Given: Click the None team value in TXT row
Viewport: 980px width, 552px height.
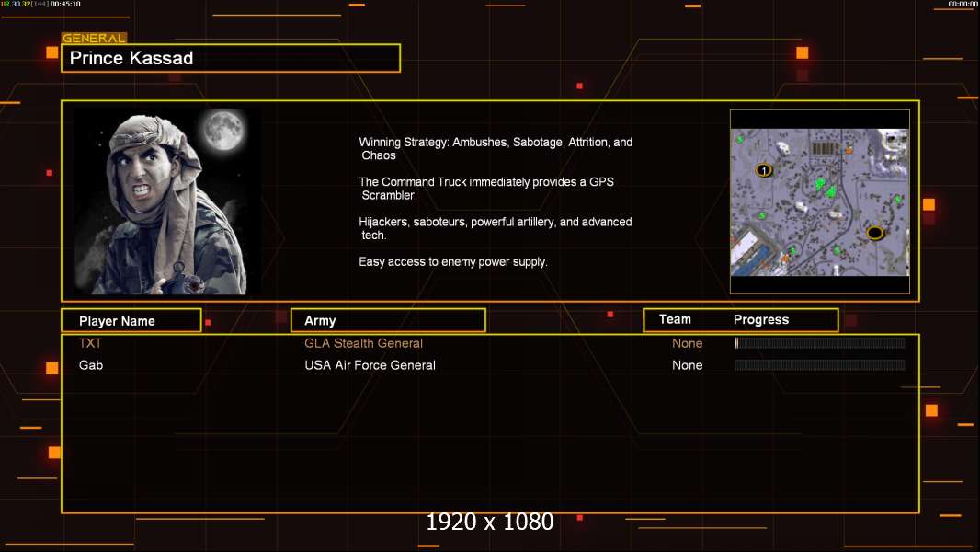Looking at the screenshot, I should (x=687, y=343).
